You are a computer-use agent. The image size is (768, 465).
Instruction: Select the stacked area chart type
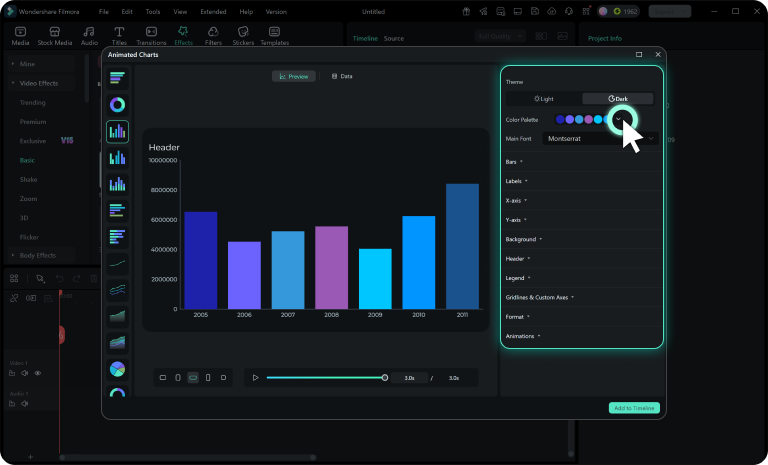pyautogui.click(x=118, y=343)
